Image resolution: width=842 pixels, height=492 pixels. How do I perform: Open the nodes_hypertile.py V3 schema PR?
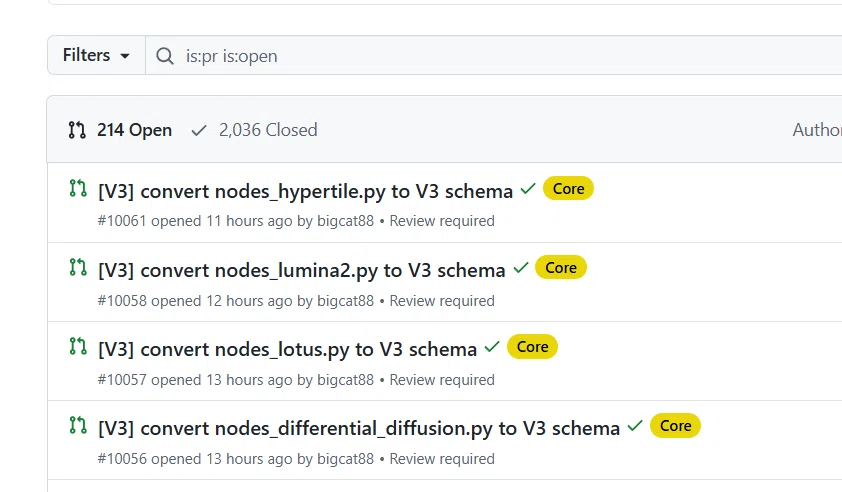(x=305, y=191)
